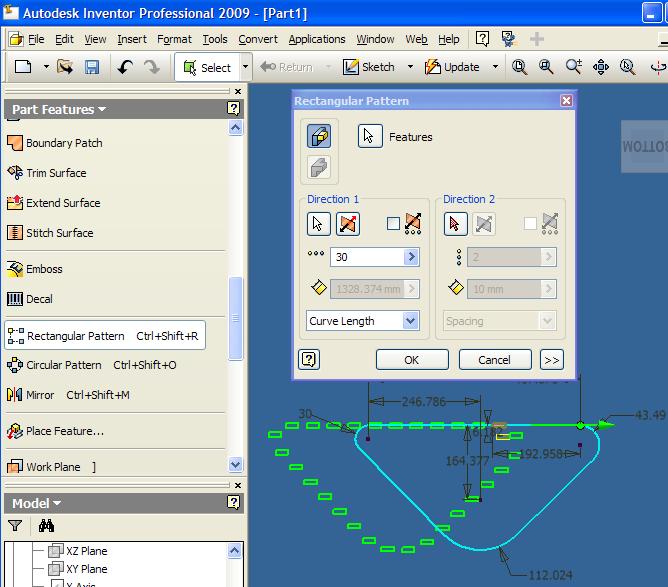Click Model panel help icon
This screenshot has width=668, height=587.
[233, 503]
